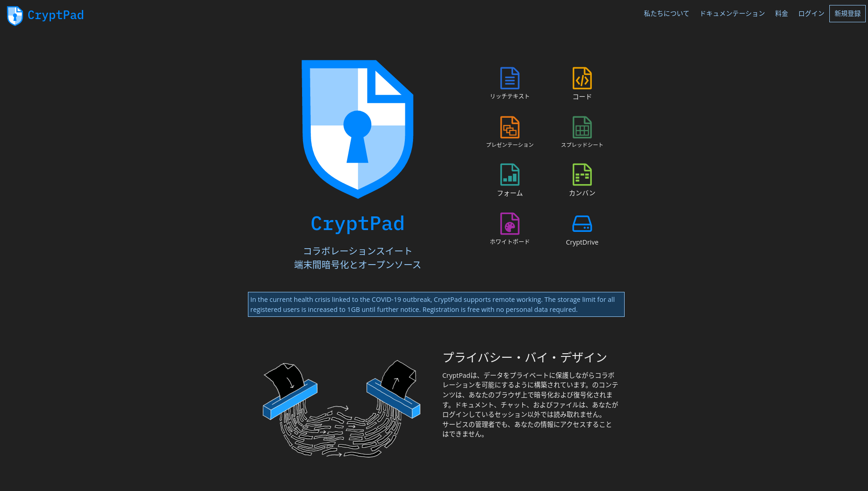The image size is (868, 491).
Task: View Pricing (料金) page
Action: point(781,14)
